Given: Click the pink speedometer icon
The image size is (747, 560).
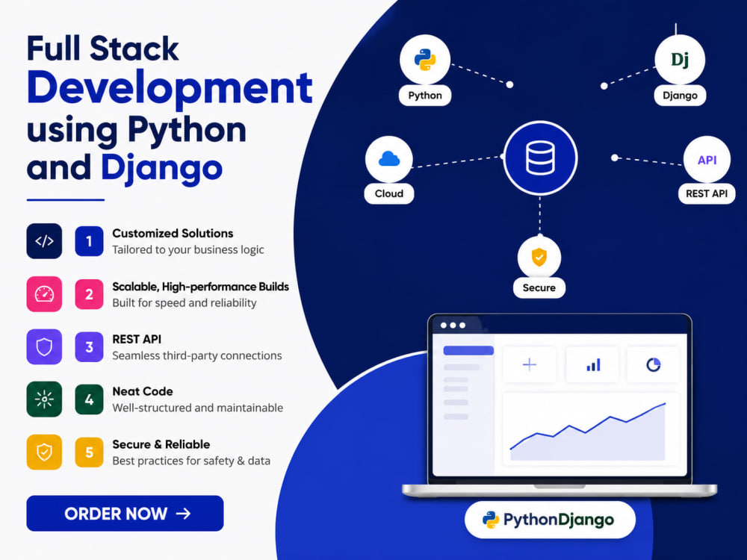Looking at the screenshot, I should tap(44, 293).
